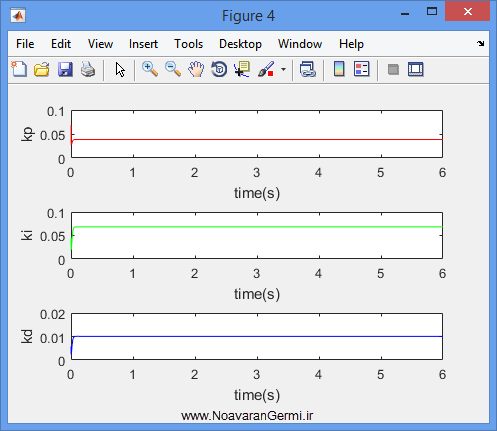The width and height of the screenshot is (497, 431).
Task: Click the Link Plot toolbar icon
Action: [x=307, y=69]
